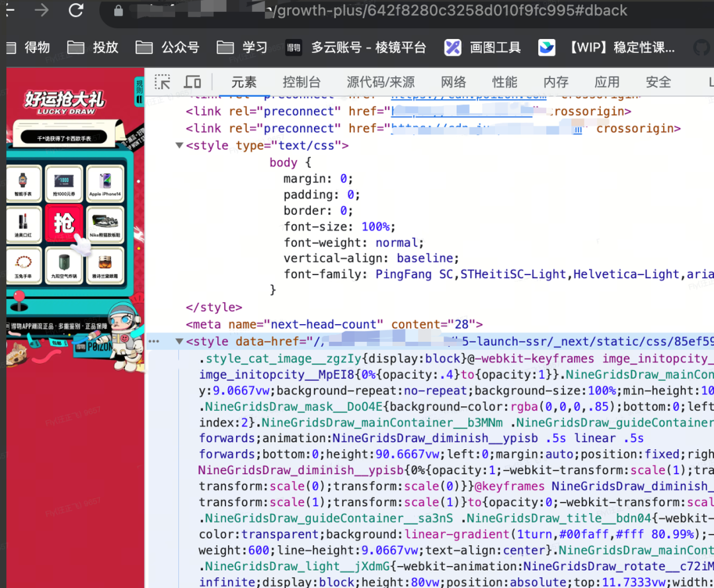Open the 投放 bookmark folder
Screen dimensions: 714x588
coord(93,48)
